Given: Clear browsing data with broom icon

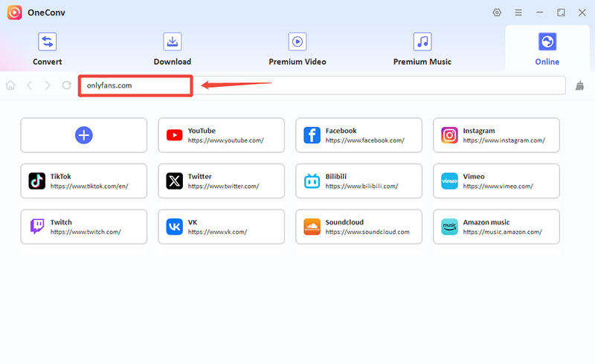Looking at the screenshot, I should pyautogui.click(x=579, y=85).
